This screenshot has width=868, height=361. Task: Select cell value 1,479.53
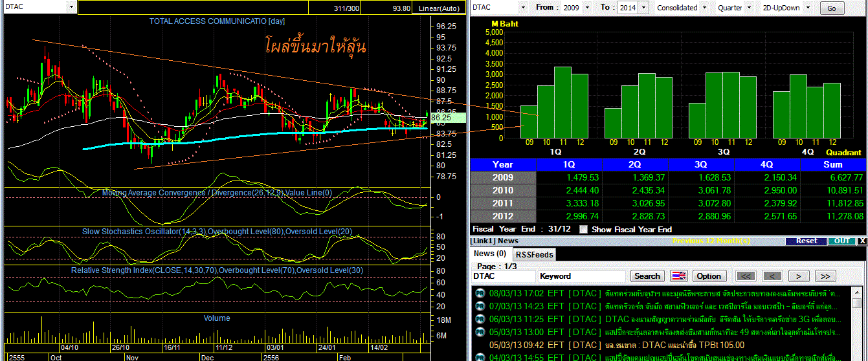tap(581, 177)
